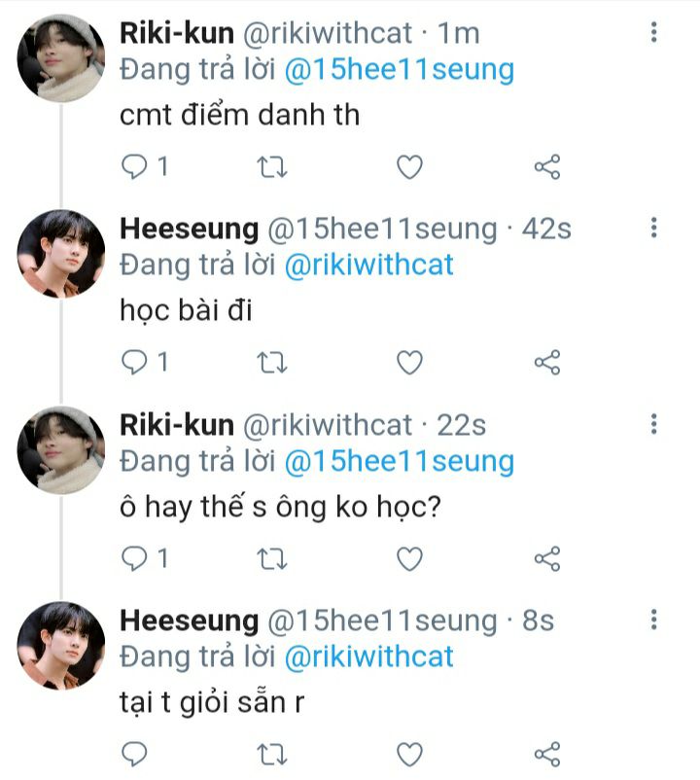Open more options on the 1m Riki-kun tweet

[x=653, y=32]
